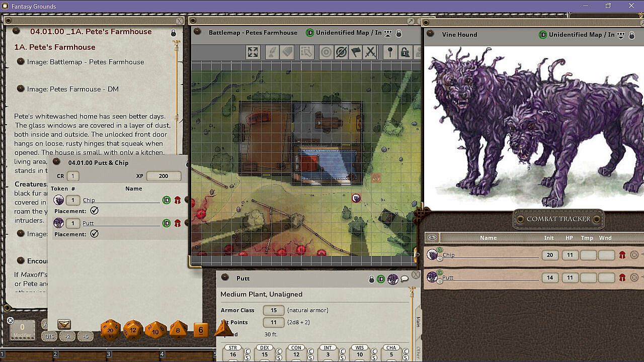Roll the d20 die
The image size is (644, 362).
click(x=110, y=330)
